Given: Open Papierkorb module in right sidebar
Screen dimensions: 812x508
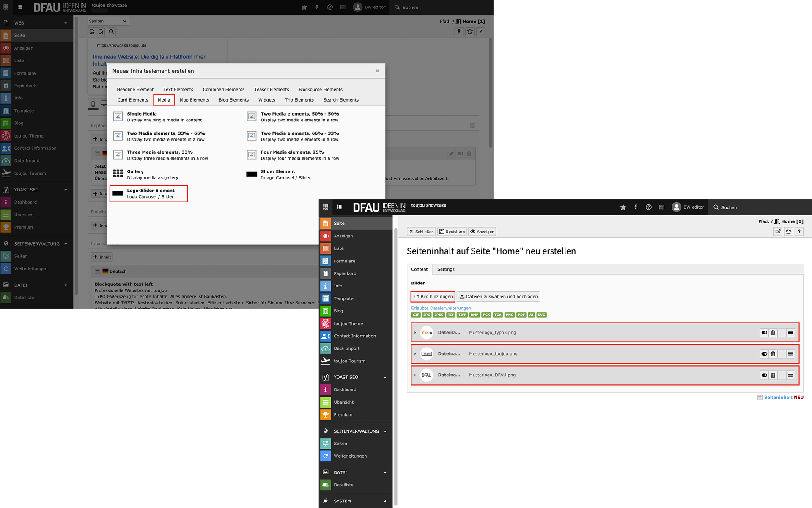Looking at the screenshot, I should pyautogui.click(x=345, y=273).
